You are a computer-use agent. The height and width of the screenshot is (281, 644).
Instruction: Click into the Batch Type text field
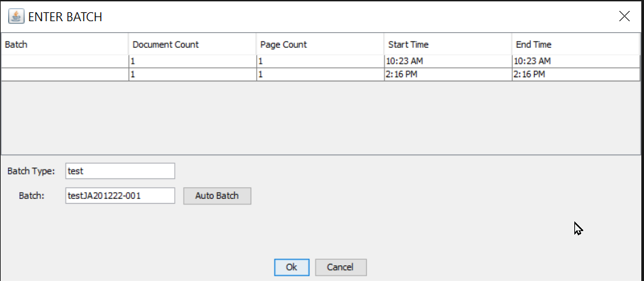(x=120, y=171)
